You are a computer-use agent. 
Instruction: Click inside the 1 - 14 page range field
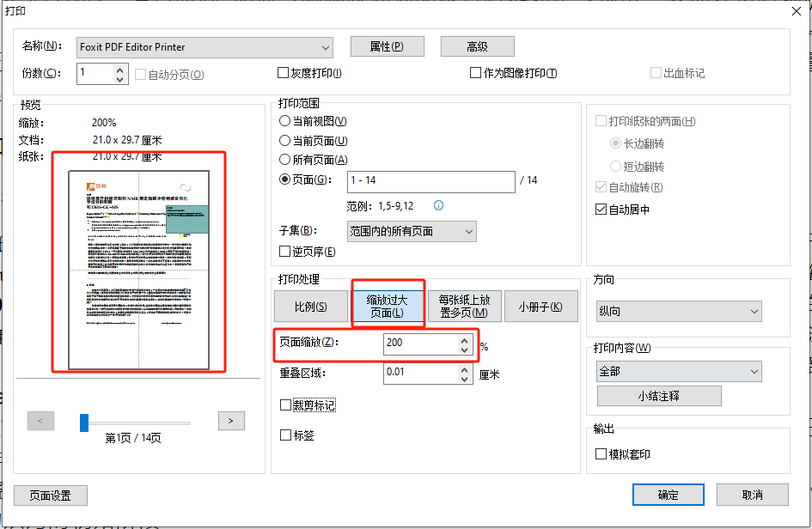430,181
